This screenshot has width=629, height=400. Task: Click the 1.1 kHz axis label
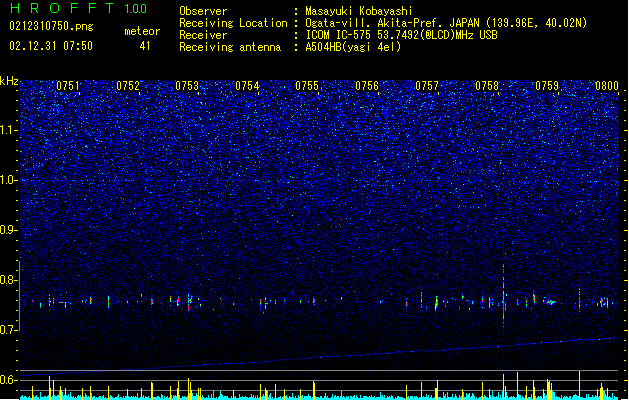point(9,130)
